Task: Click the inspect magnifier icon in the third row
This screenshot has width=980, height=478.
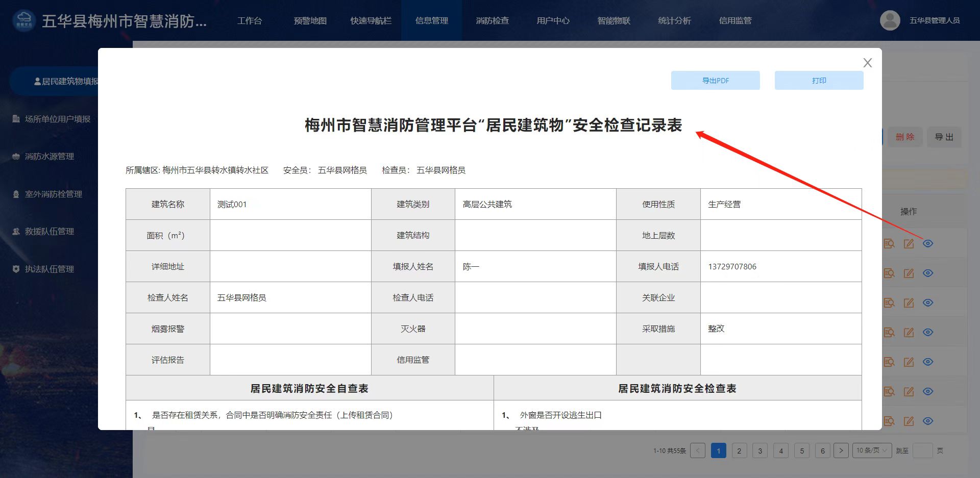Action: [889, 303]
